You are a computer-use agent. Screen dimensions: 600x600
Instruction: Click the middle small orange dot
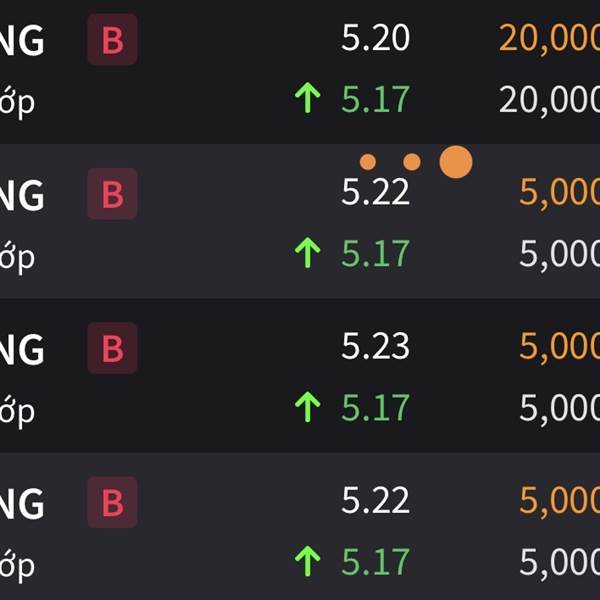click(412, 162)
